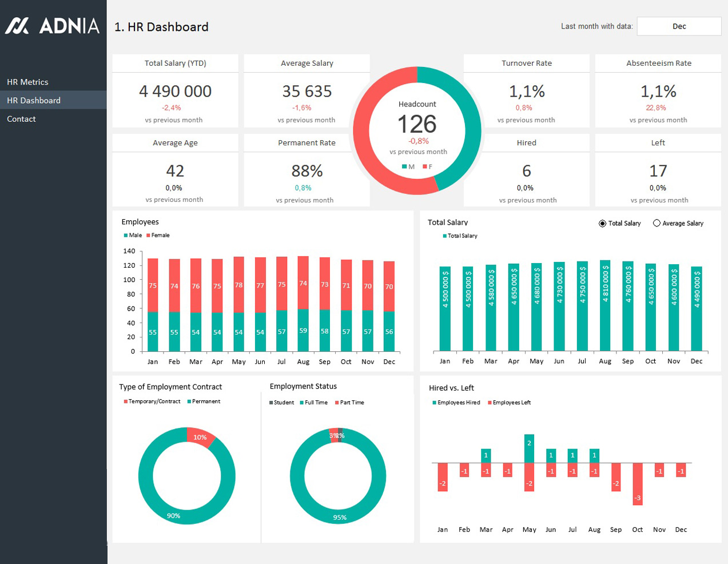Click the October -3 bar in Hired vs. Left
The image size is (728, 564).
coord(638,483)
